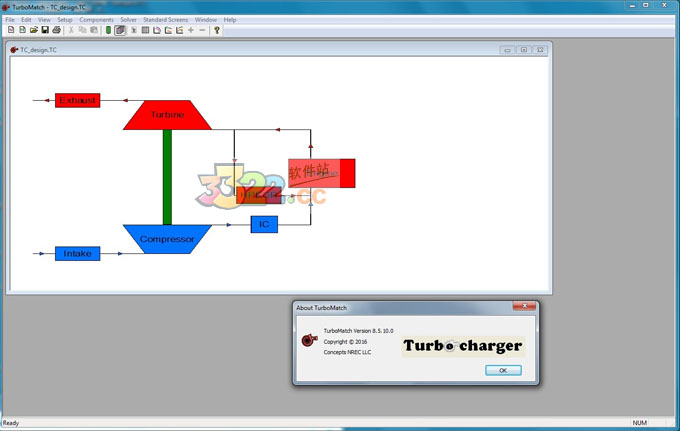The height and width of the screenshot is (431, 680).
Task: Click OK in About TurboMatch dialog
Action: 503,370
